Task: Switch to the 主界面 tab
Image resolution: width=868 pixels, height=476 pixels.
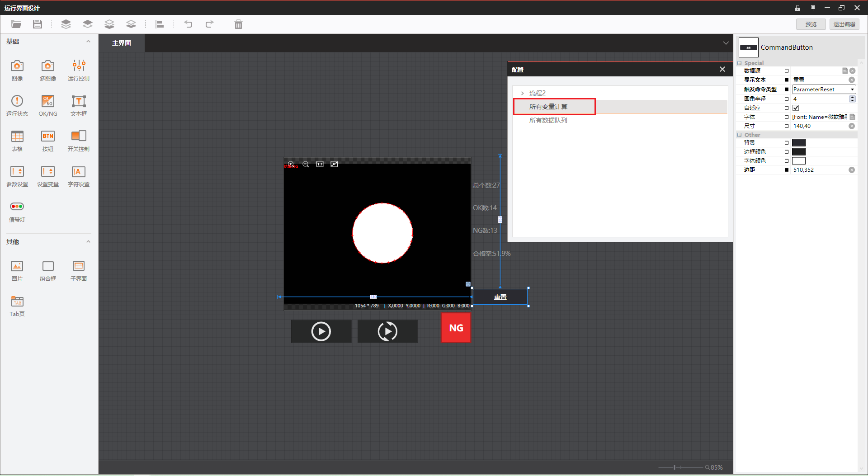Action: pos(122,43)
